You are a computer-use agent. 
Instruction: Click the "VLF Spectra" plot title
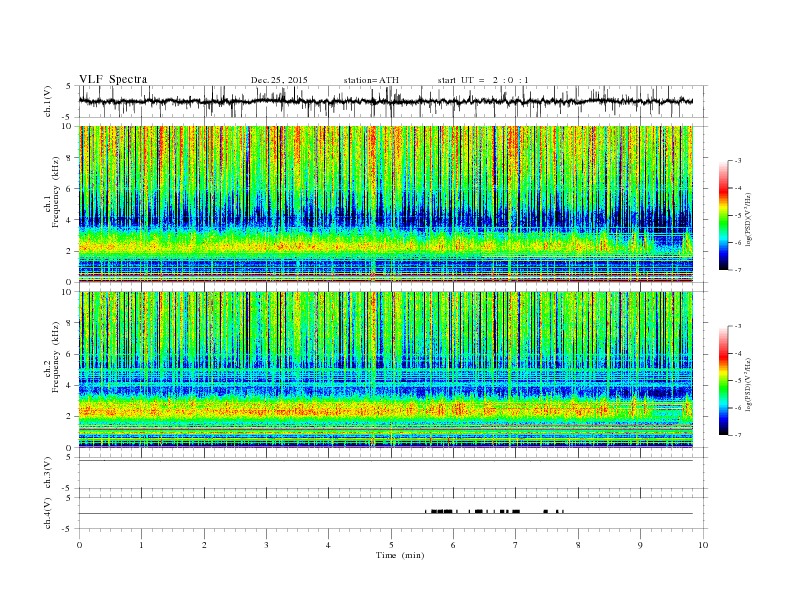113,79
